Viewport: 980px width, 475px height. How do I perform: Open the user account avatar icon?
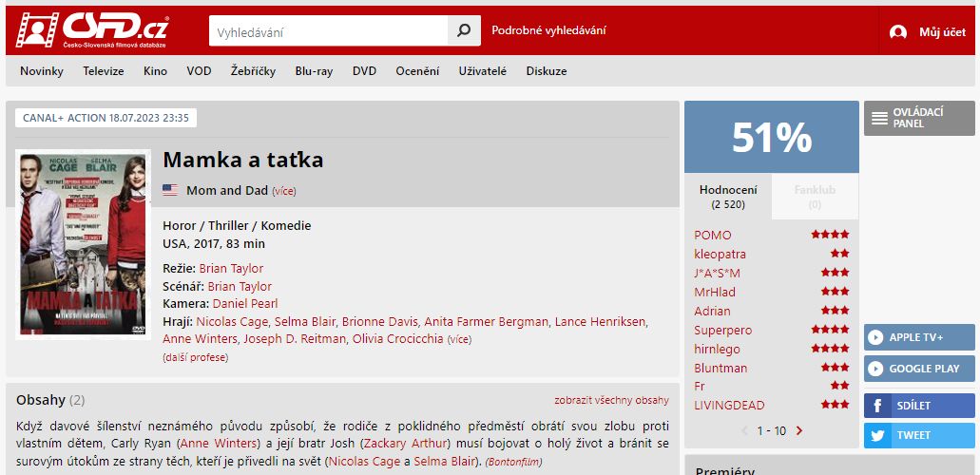(898, 32)
